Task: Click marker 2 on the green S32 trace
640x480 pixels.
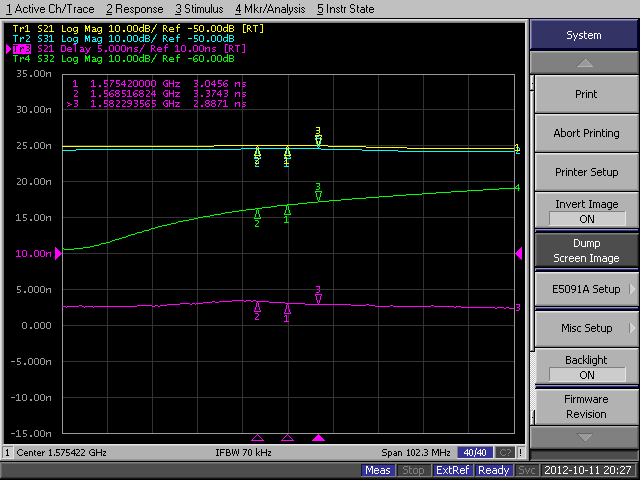Action: point(257,213)
